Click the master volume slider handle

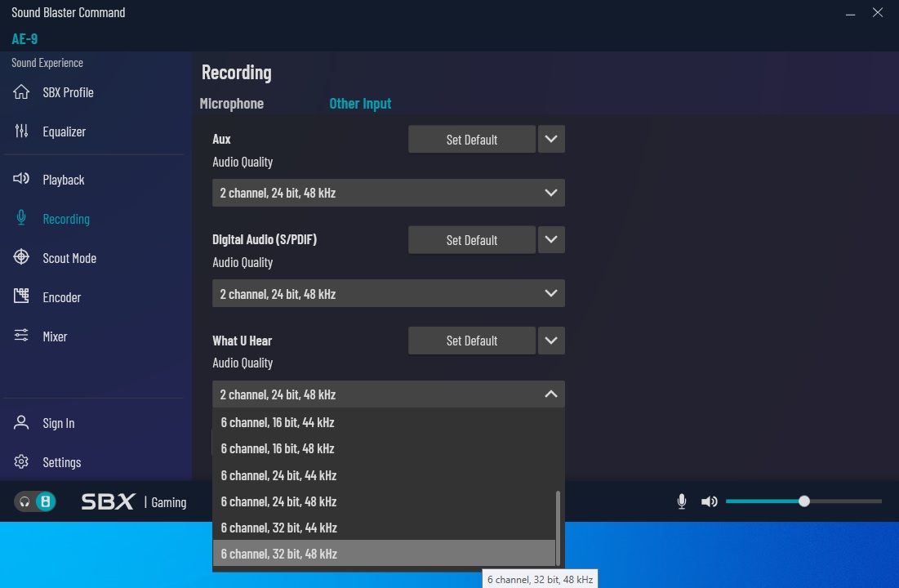(804, 501)
